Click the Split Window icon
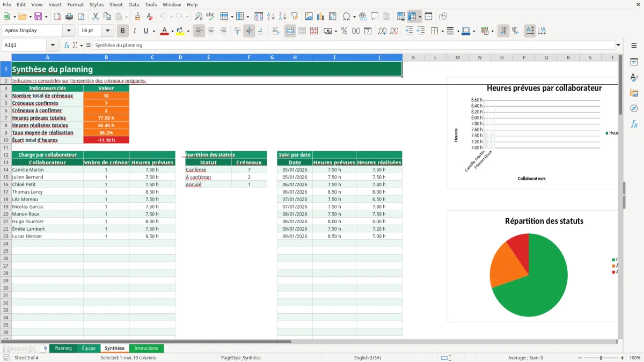The image size is (644, 362). pos(429,17)
